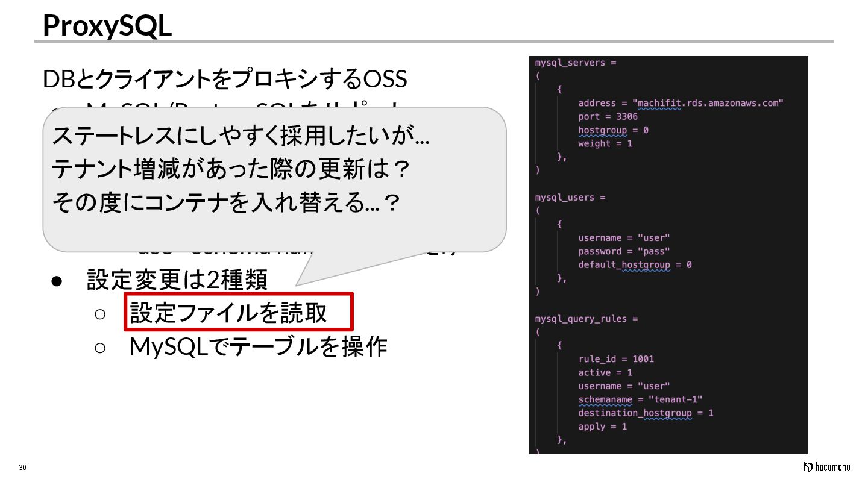868x488 pixels.
Task: Click the code line 'weight = 1'
Action: click(x=605, y=143)
